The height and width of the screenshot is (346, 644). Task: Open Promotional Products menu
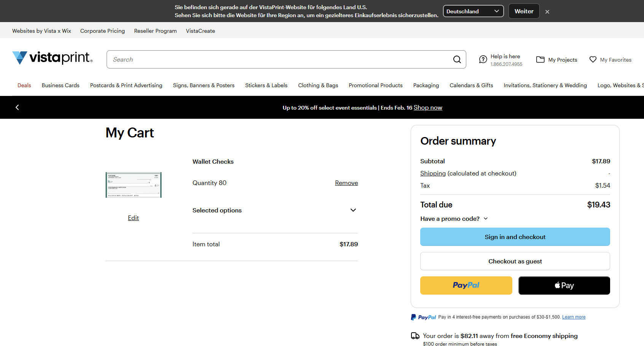tap(376, 85)
